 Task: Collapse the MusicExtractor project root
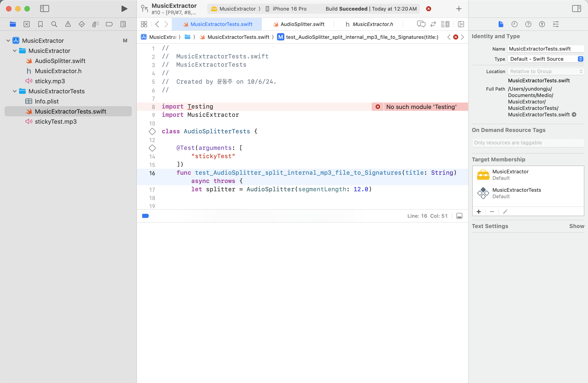[x=8, y=40]
